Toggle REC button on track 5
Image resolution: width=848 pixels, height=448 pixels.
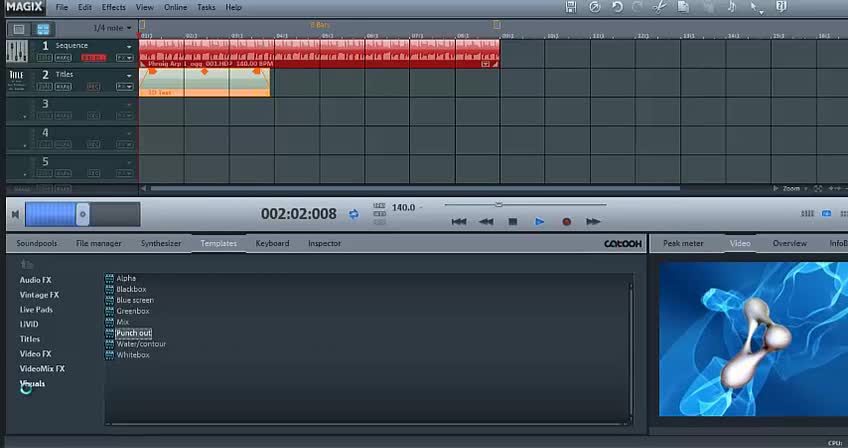(x=94, y=173)
